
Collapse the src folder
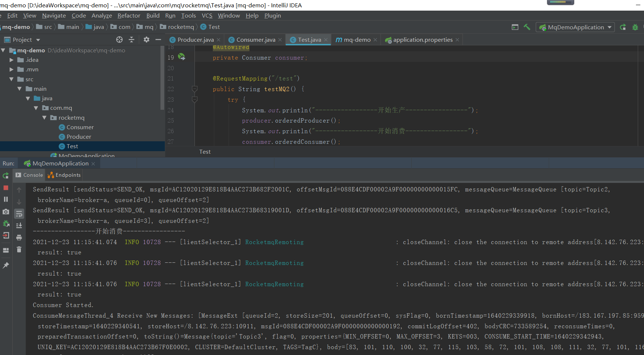click(x=11, y=79)
